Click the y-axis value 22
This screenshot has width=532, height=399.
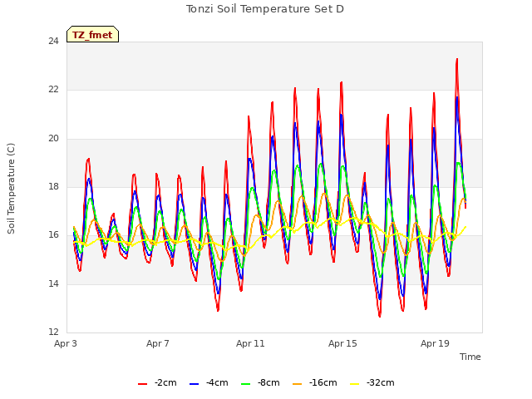pos(53,90)
